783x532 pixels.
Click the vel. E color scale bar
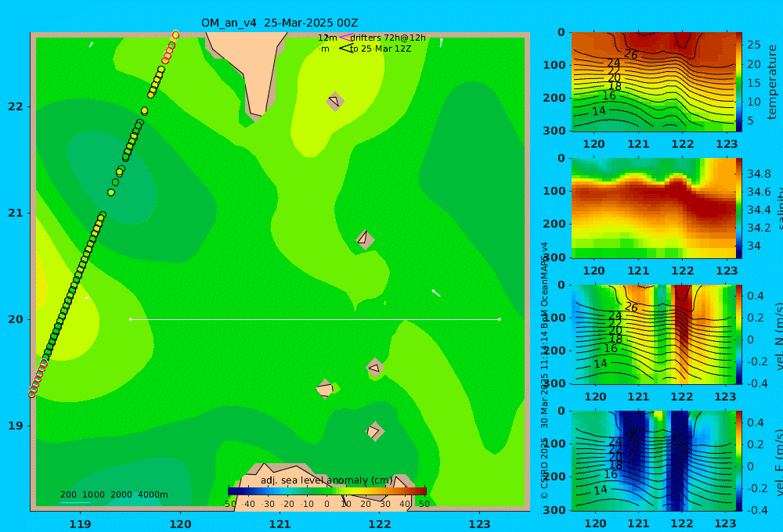(x=739, y=461)
